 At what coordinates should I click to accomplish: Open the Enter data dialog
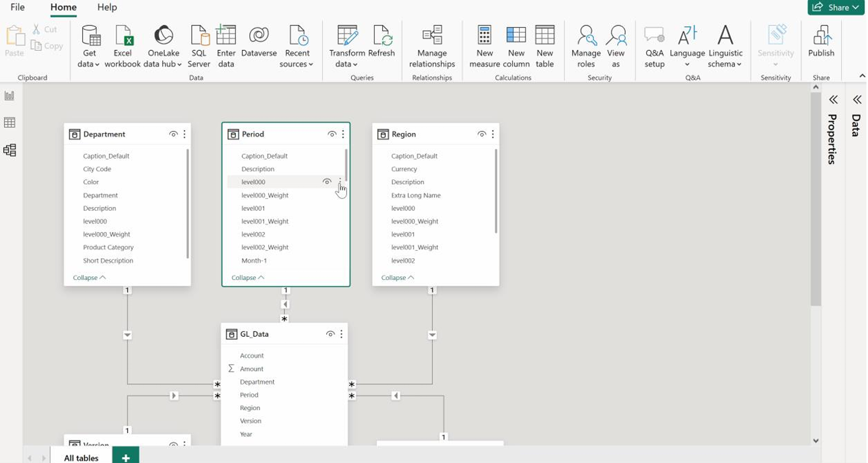tap(226, 47)
